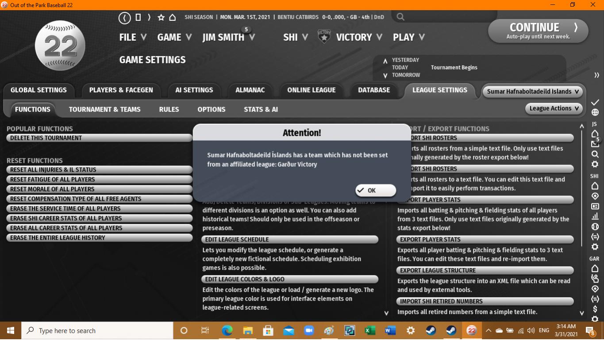Open the gear icon in the SHI section

595,247
